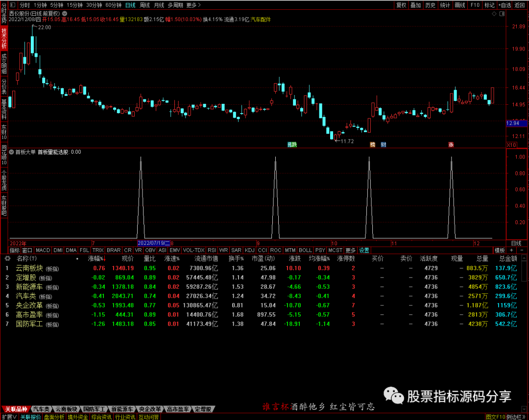Select the 日线 daily period
Viewport: 529px width, 420px height.
[130, 5]
